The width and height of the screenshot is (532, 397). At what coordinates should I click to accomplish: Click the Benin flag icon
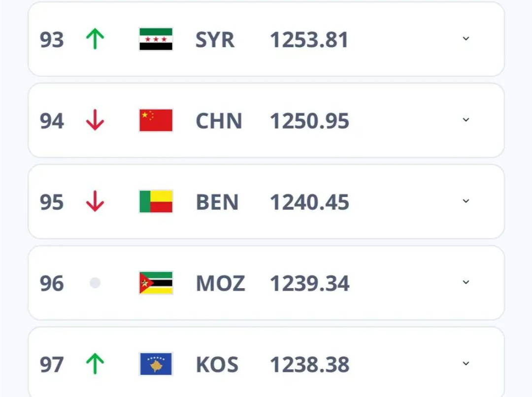point(156,201)
